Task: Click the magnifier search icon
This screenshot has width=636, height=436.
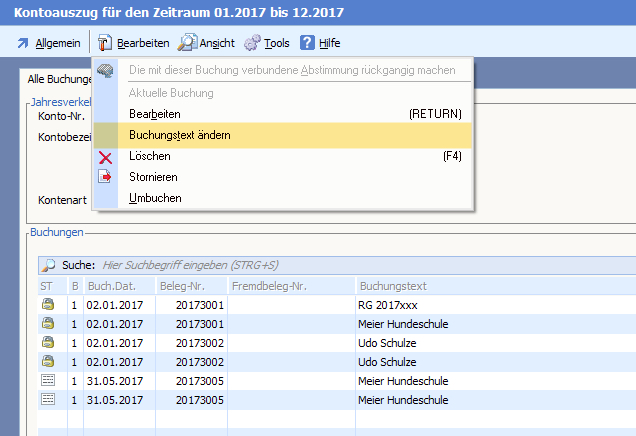Action: [48, 266]
